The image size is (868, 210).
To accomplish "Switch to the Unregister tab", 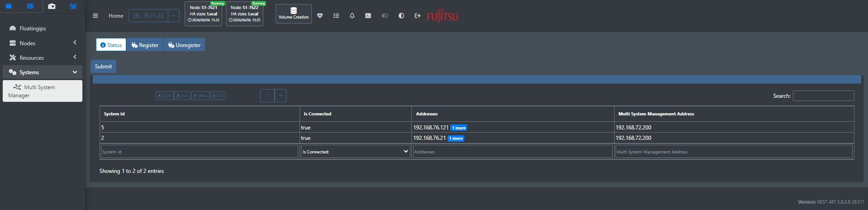I will pos(184,45).
